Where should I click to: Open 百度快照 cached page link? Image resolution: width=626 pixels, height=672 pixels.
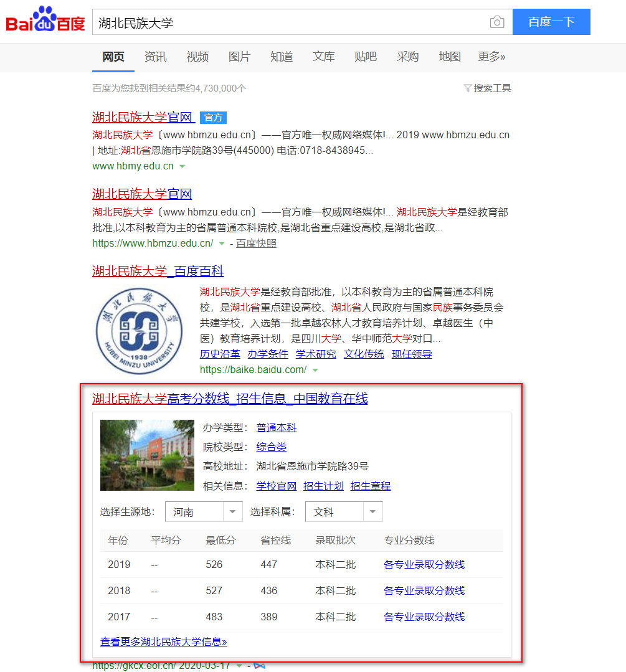[256, 244]
